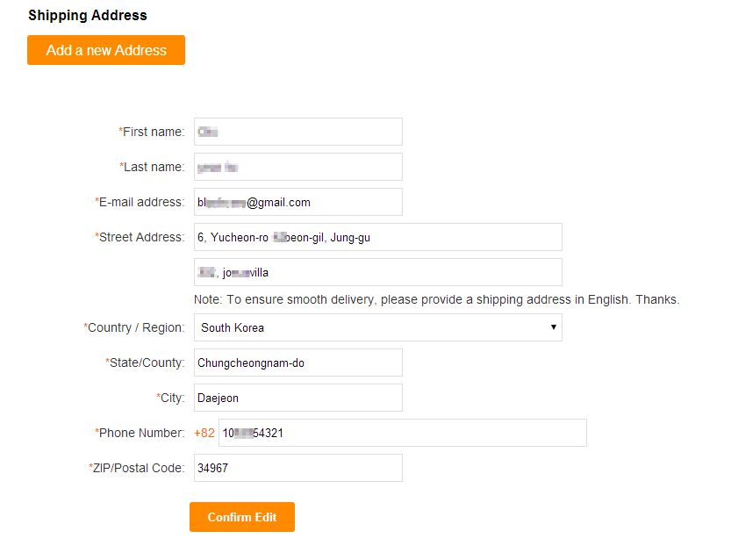
Task: Click the +82 country calling code
Action: point(204,433)
